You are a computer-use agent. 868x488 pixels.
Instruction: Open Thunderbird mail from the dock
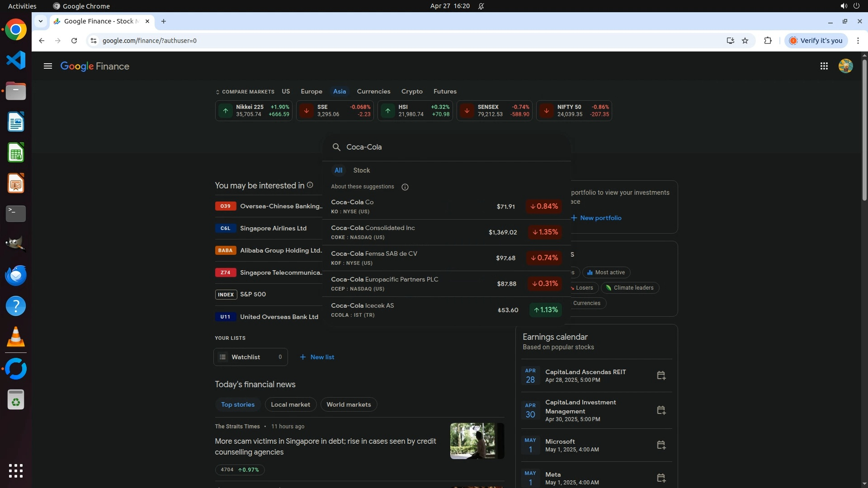point(16,275)
